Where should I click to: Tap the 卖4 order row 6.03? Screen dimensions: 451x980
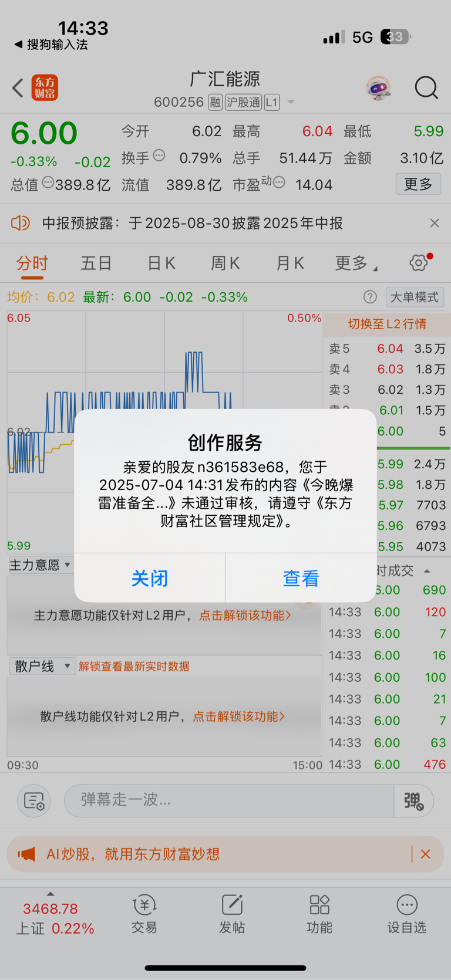[387, 369]
